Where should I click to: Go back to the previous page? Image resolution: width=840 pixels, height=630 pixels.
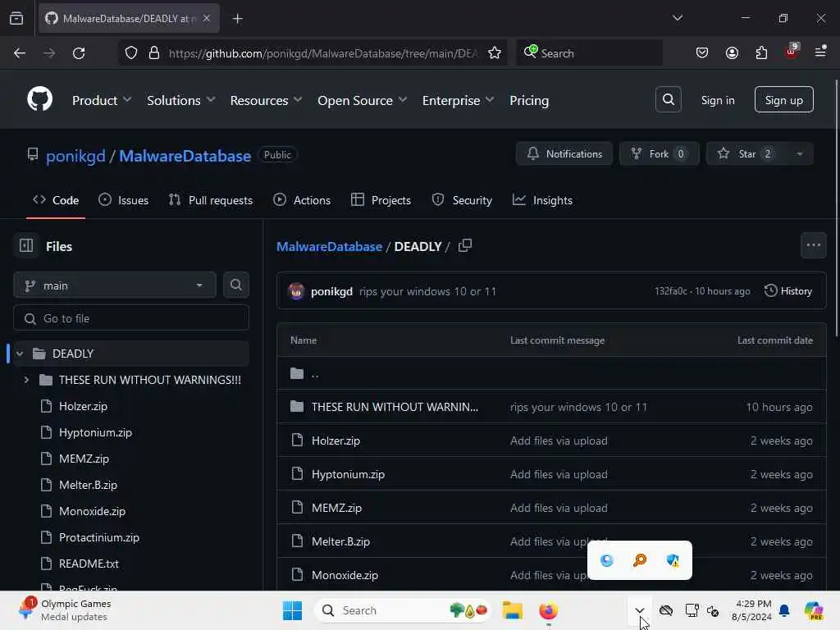pyautogui.click(x=20, y=53)
